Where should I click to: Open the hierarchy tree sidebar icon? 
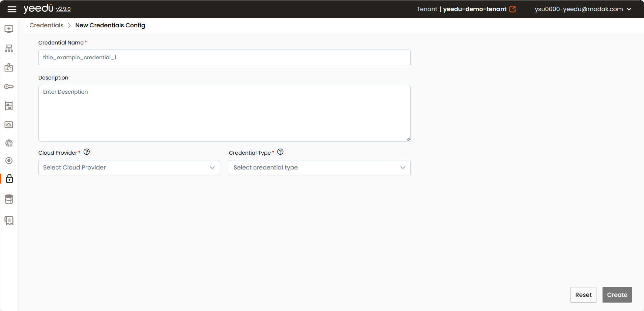[x=9, y=49]
